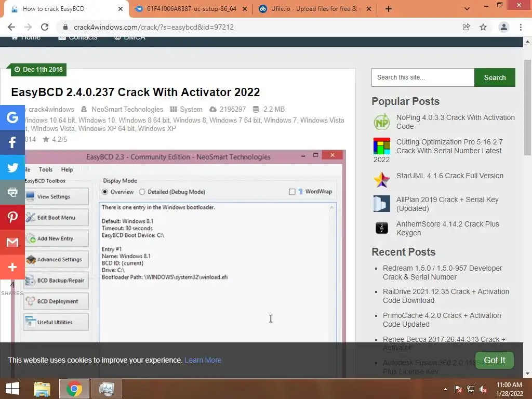Open StarUML 4.1.6 Crack Full Version

coord(450,176)
